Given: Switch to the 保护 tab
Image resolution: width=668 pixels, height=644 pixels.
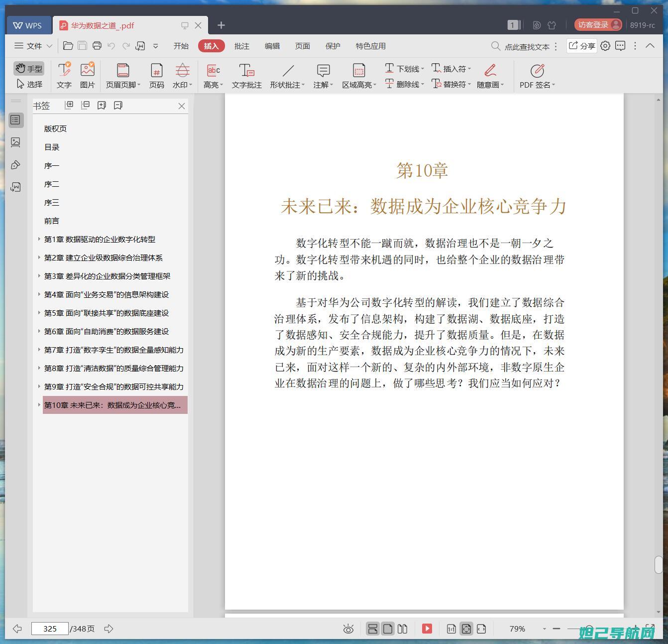Looking at the screenshot, I should tap(333, 46).
